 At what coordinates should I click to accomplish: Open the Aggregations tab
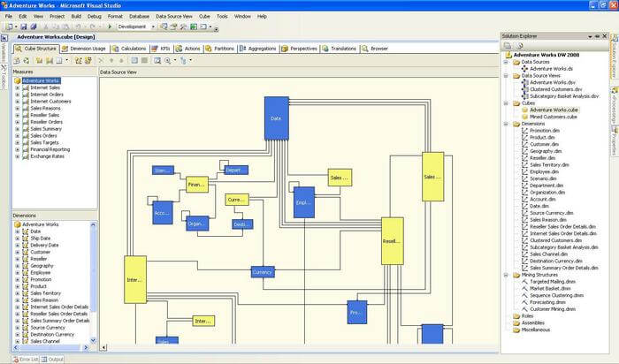258,49
